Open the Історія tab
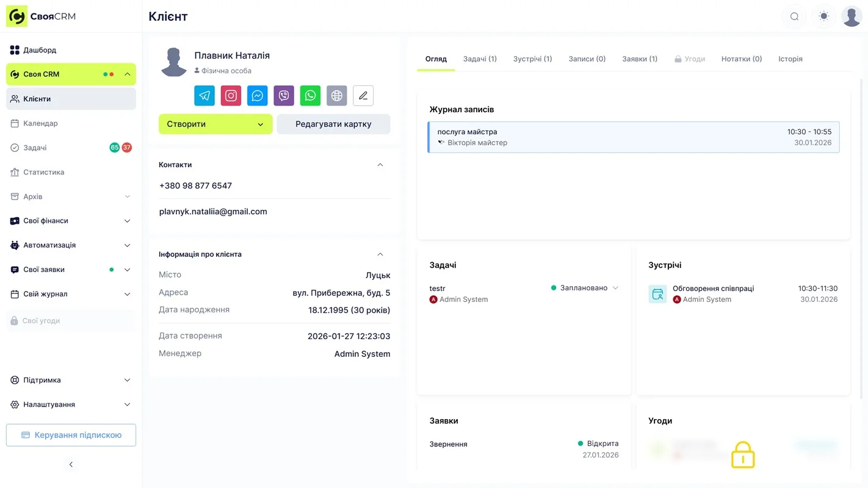 790,59
